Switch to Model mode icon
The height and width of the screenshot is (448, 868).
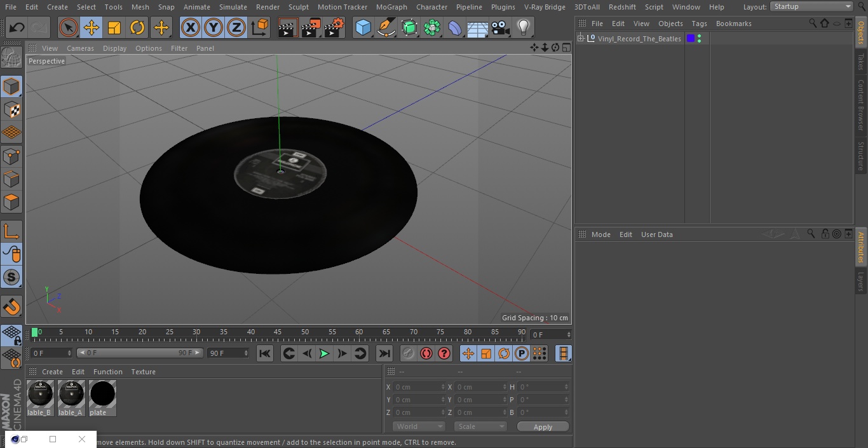coord(11,86)
